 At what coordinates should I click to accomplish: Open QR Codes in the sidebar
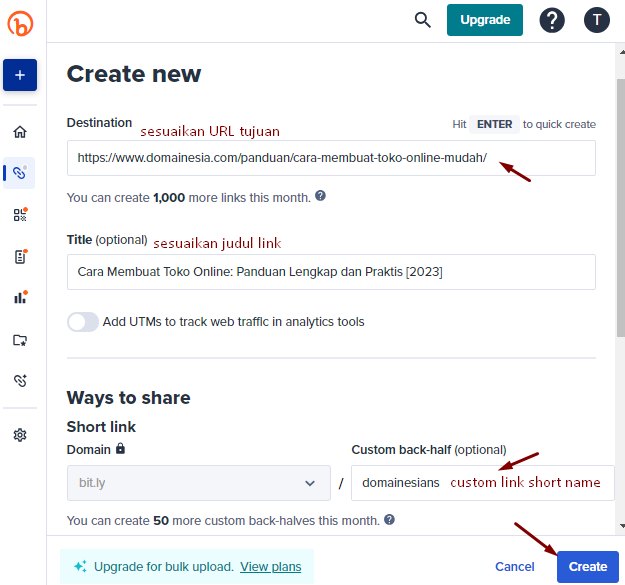pyautogui.click(x=20, y=215)
